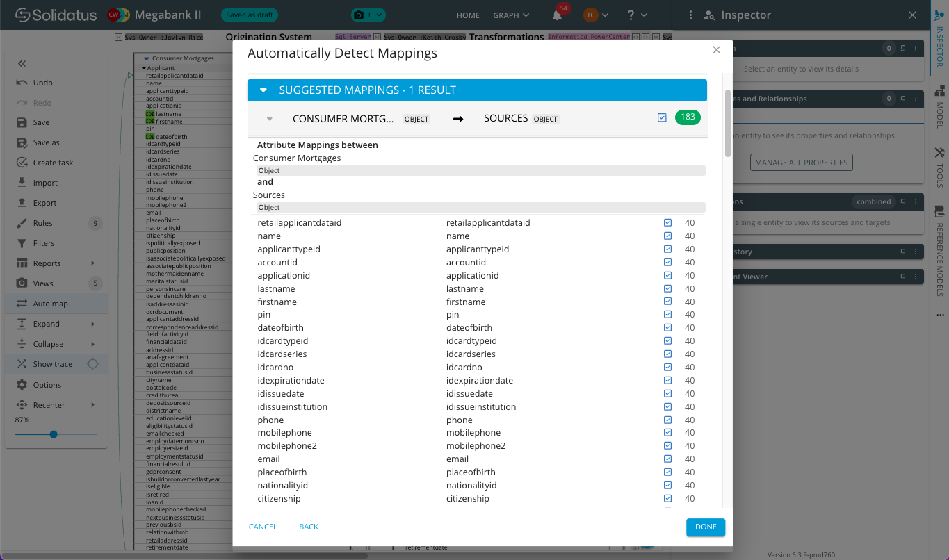Click the Undo icon in the sidebar

point(22,83)
